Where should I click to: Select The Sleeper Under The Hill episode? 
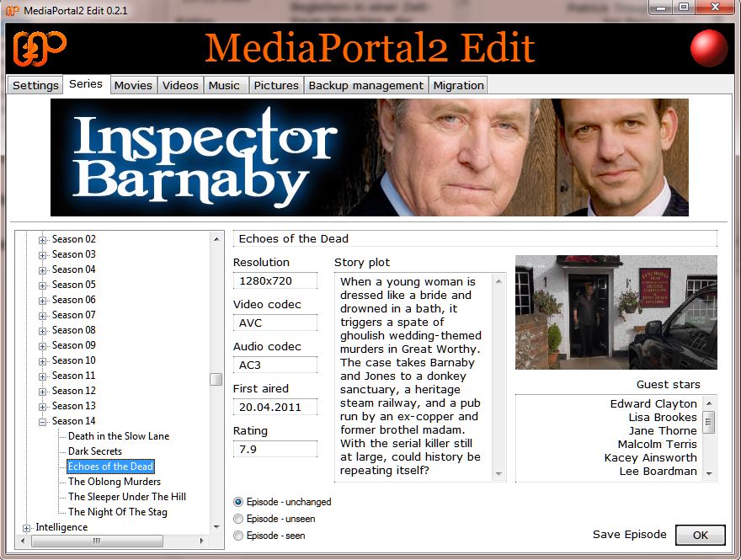click(127, 497)
